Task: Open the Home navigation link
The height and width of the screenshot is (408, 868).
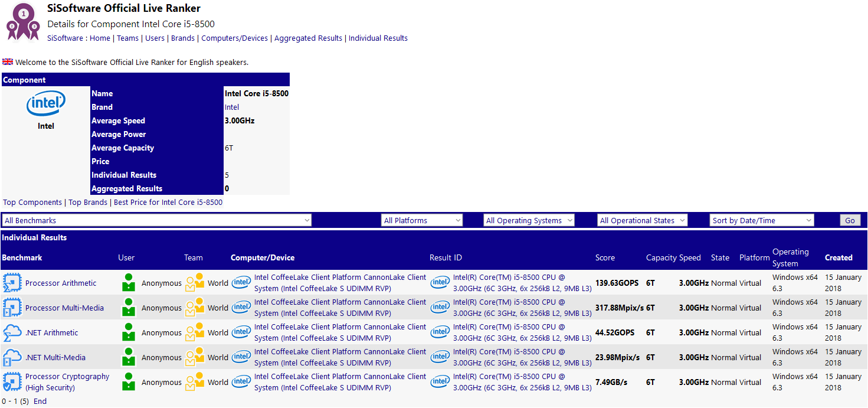Action: (100, 38)
